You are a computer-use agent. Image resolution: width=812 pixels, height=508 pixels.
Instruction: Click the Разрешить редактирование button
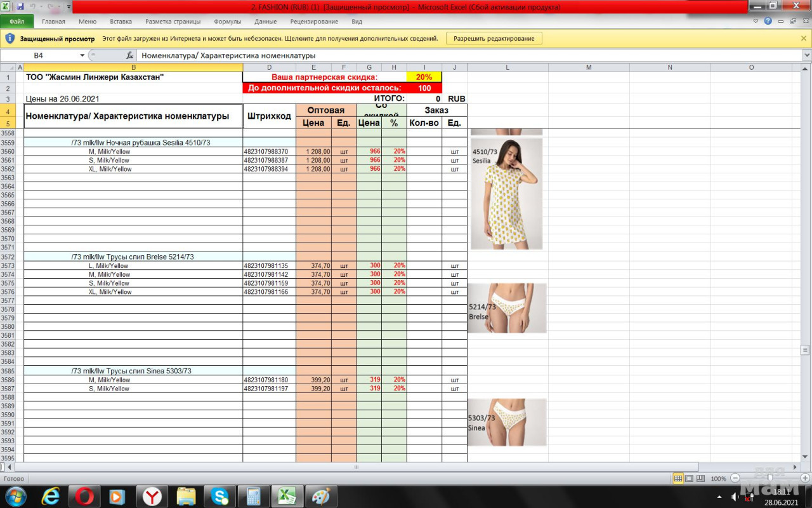(494, 38)
